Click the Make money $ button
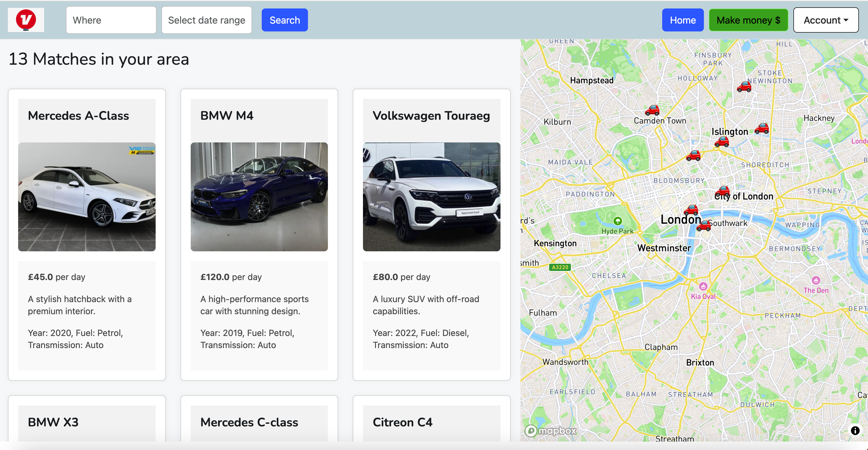Image resolution: width=868 pixels, height=450 pixels. [x=748, y=20]
